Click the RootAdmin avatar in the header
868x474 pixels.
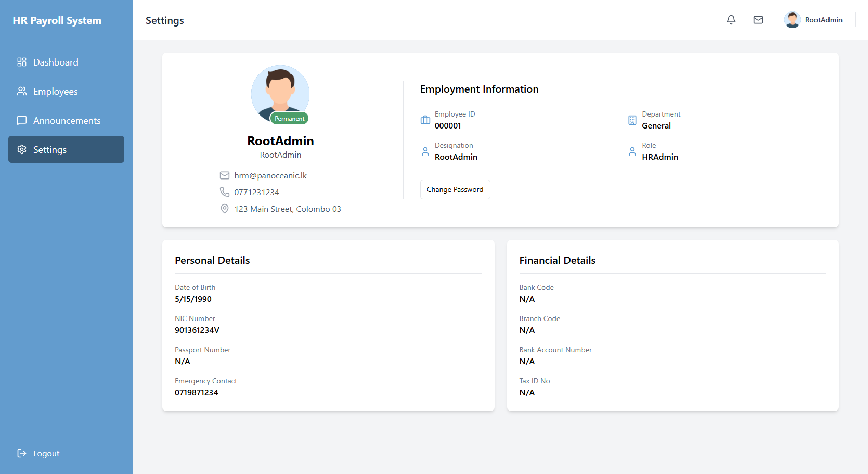pos(792,19)
